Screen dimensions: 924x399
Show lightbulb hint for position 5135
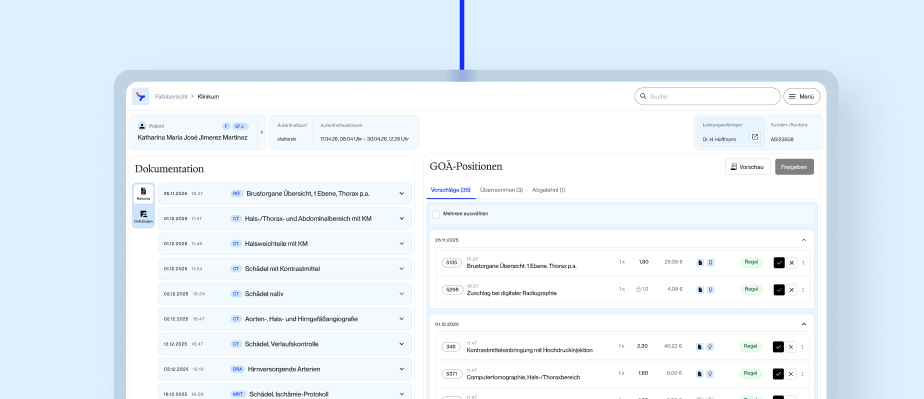click(x=711, y=262)
